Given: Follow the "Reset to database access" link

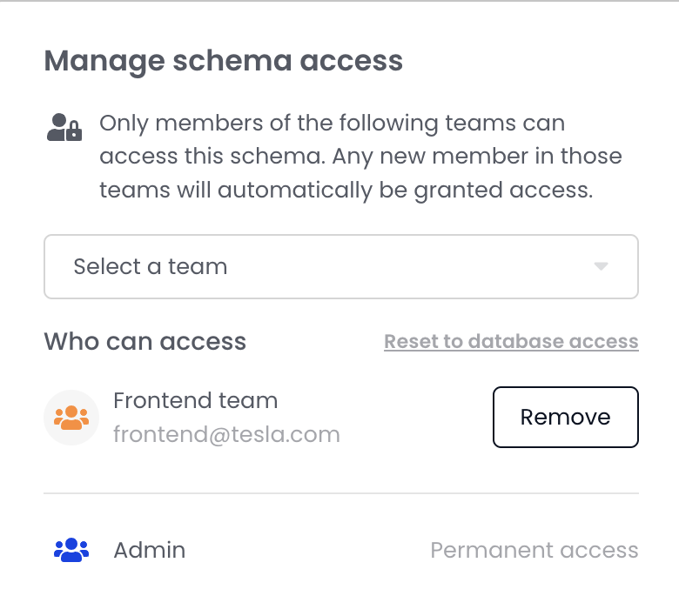Looking at the screenshot, I should coord(511,341).
